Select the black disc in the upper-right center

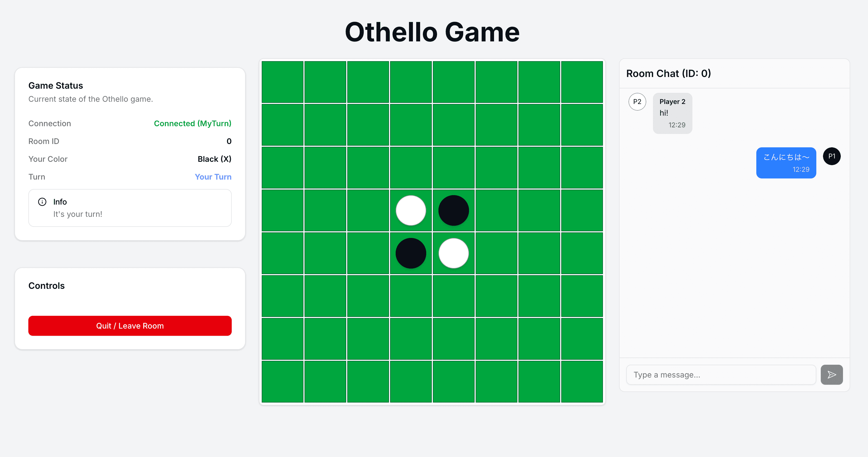click(453, 210)
